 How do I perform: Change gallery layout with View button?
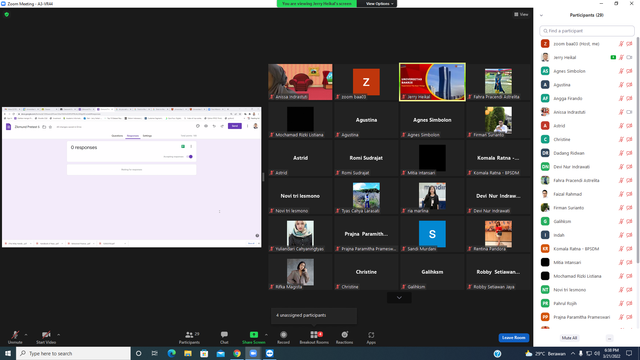click(x=521, y=14)
